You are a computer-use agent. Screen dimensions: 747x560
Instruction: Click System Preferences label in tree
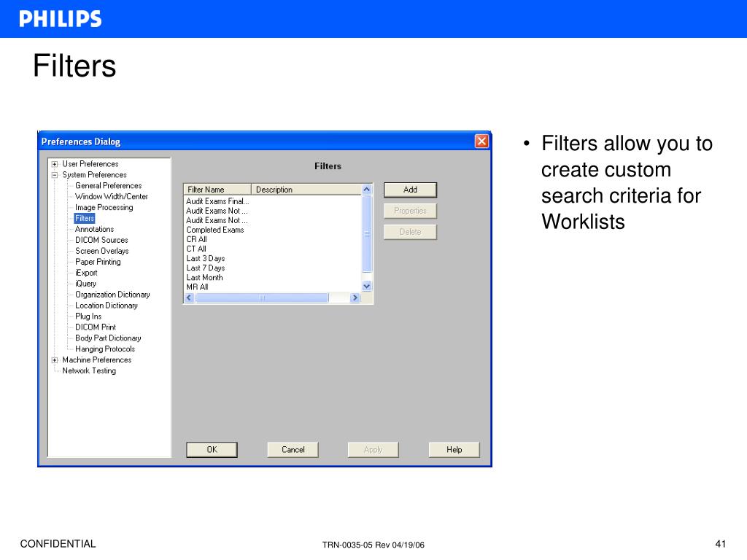[94, 175]
